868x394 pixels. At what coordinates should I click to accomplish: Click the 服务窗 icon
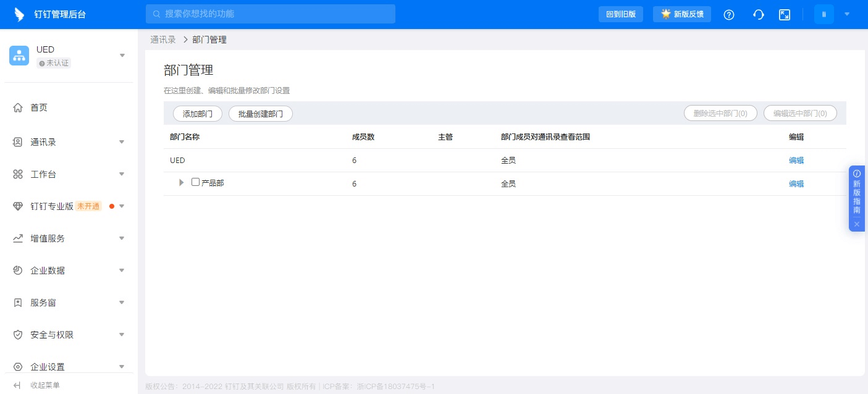point(18,303)
